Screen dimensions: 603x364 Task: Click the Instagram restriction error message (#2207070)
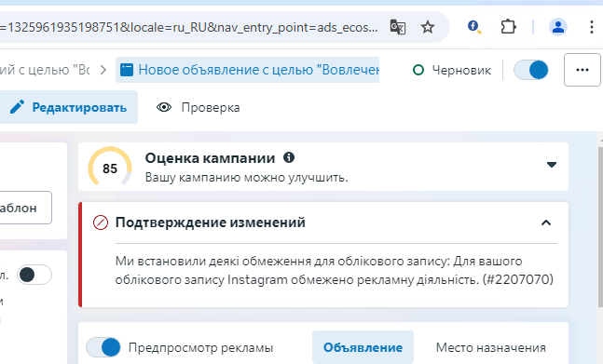click(335, 270)
